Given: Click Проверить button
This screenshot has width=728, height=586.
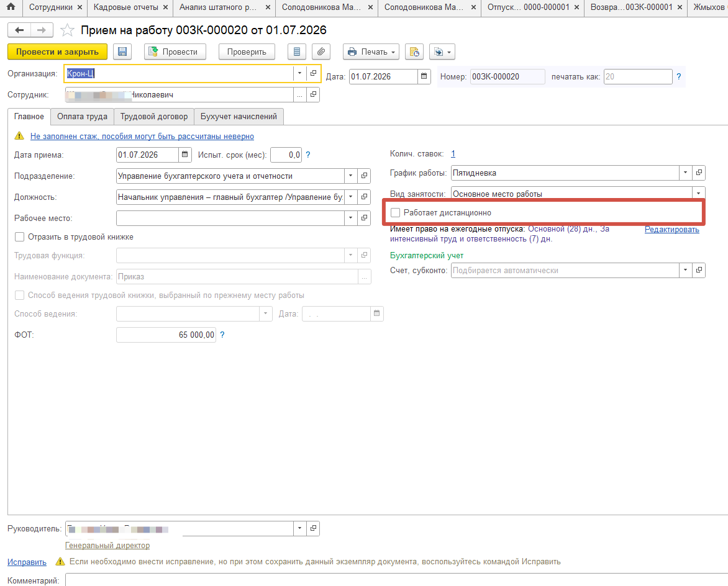Looking at the screenshot, I should click(247, 52).
